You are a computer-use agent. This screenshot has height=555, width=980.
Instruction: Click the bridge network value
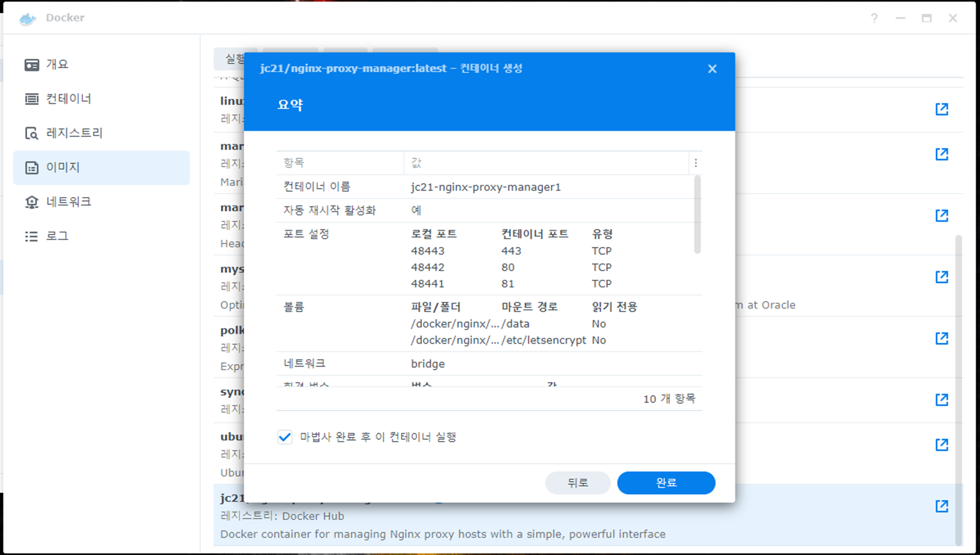tap(428, 364)
